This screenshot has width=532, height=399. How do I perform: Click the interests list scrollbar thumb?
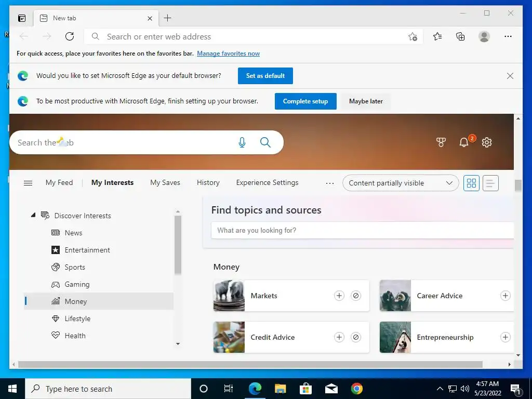[x=178, y=245]
